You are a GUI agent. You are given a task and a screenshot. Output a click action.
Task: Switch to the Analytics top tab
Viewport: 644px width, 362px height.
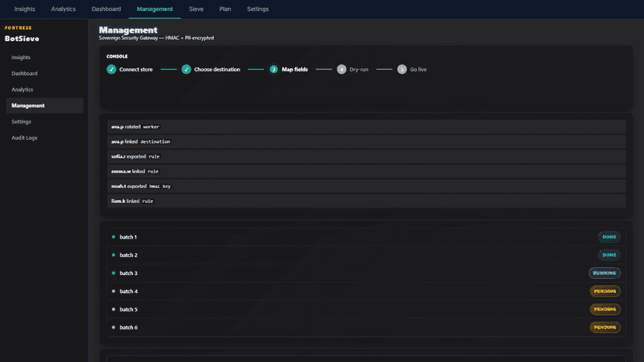pyautogui.click(x=63, y=9)
